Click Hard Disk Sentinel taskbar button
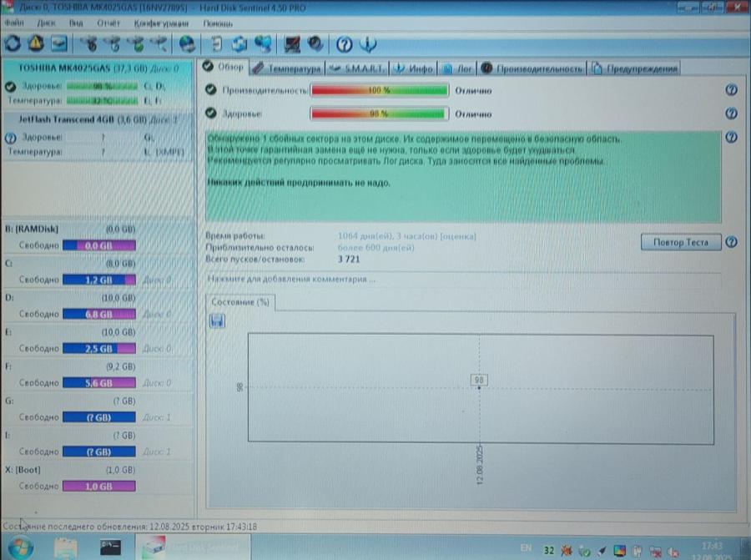Viewport: 751px width, 560px height. 192,547
